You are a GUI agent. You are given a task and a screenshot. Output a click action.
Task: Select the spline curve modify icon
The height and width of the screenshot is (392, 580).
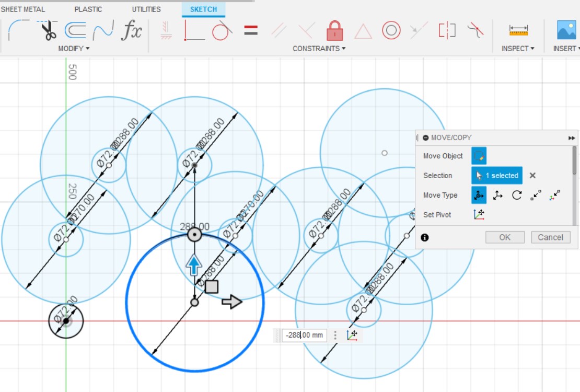point(103,30)
